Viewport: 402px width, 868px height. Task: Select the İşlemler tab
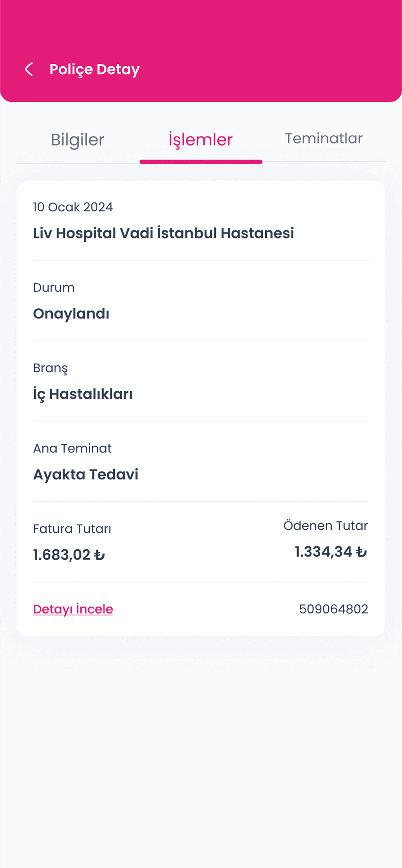201,140
